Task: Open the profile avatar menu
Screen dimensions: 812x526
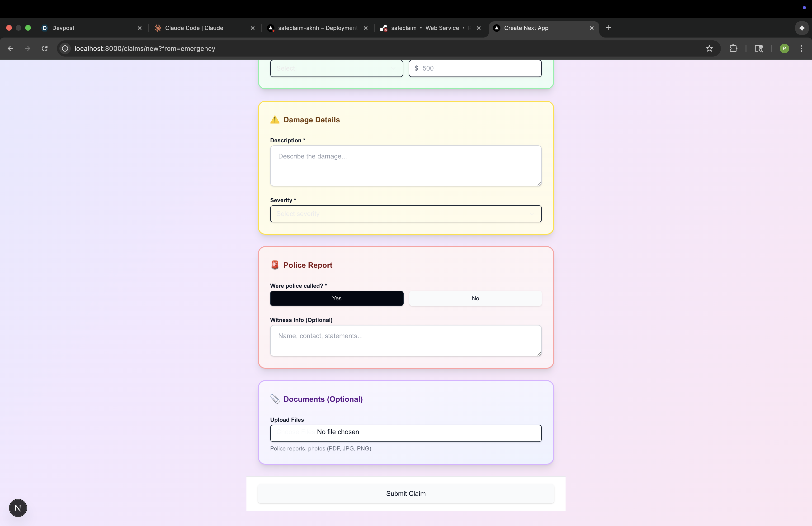Action: [x=784, y=48]
